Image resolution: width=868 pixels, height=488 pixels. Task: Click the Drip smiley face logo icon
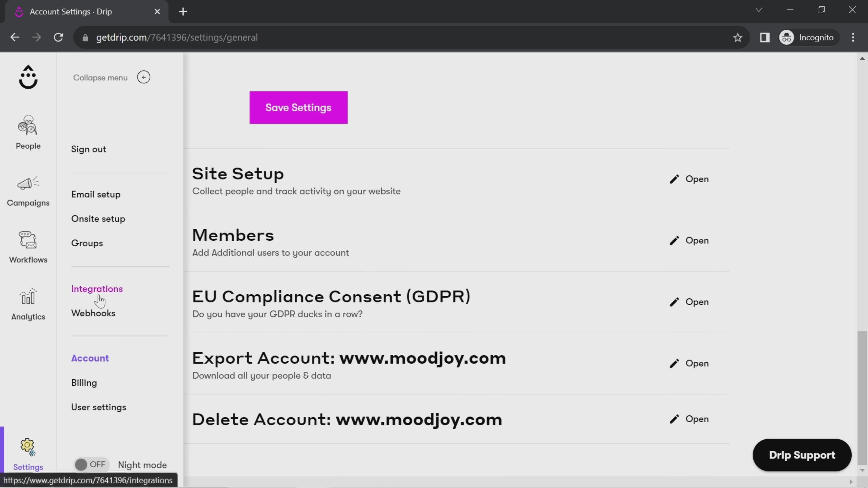tap(28, 77)
